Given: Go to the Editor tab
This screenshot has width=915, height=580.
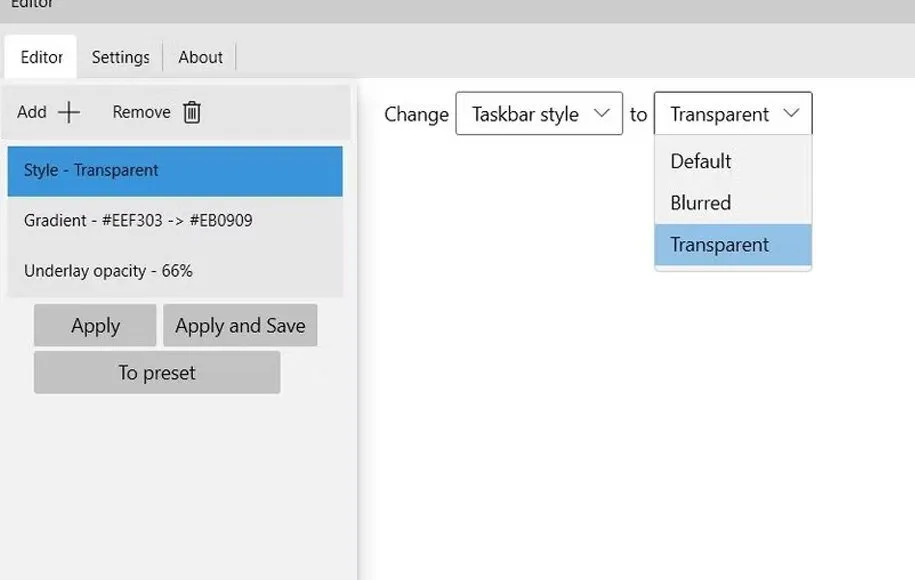Looking at the screenshot, I should (42, 57).
